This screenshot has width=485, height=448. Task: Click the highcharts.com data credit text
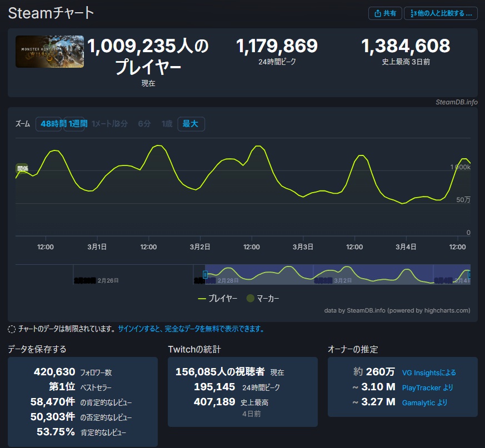click(397, 310)
